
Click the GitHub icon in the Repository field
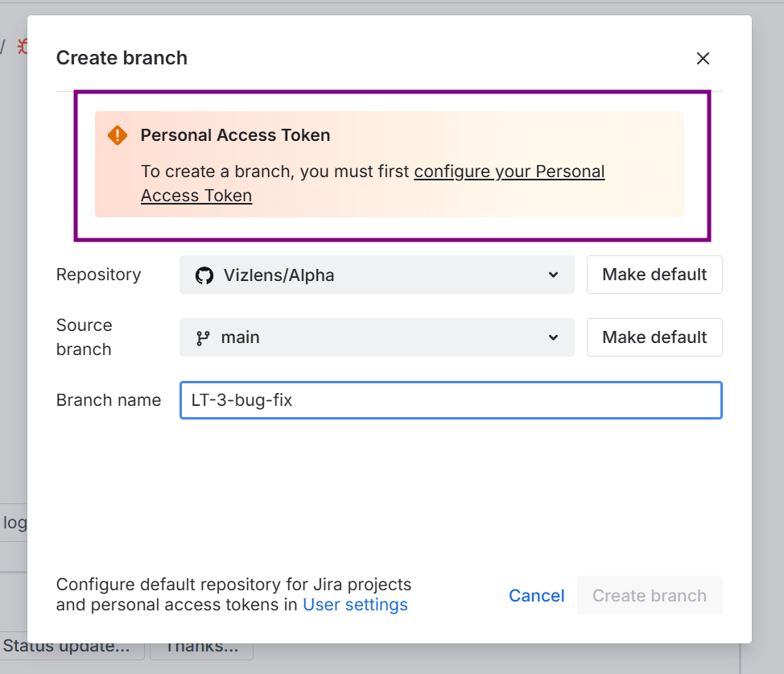coord(204,275)
